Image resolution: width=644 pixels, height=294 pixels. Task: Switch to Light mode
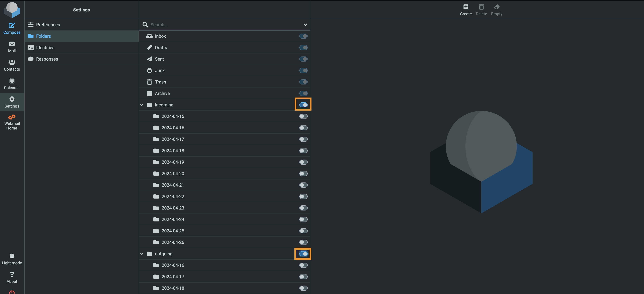12,259
